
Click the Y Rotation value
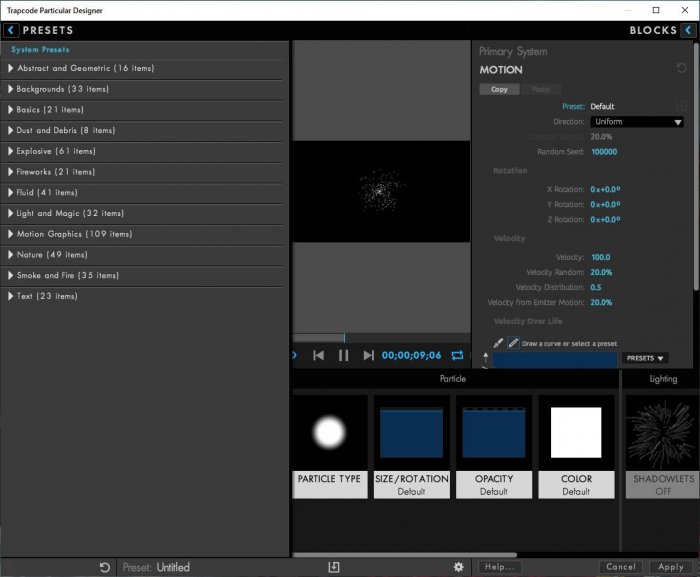605,205
